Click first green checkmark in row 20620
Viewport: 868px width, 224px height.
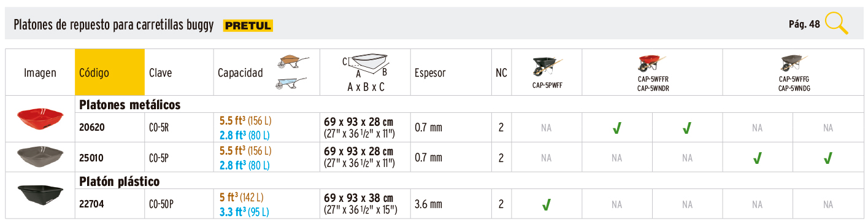coord(616,128)
